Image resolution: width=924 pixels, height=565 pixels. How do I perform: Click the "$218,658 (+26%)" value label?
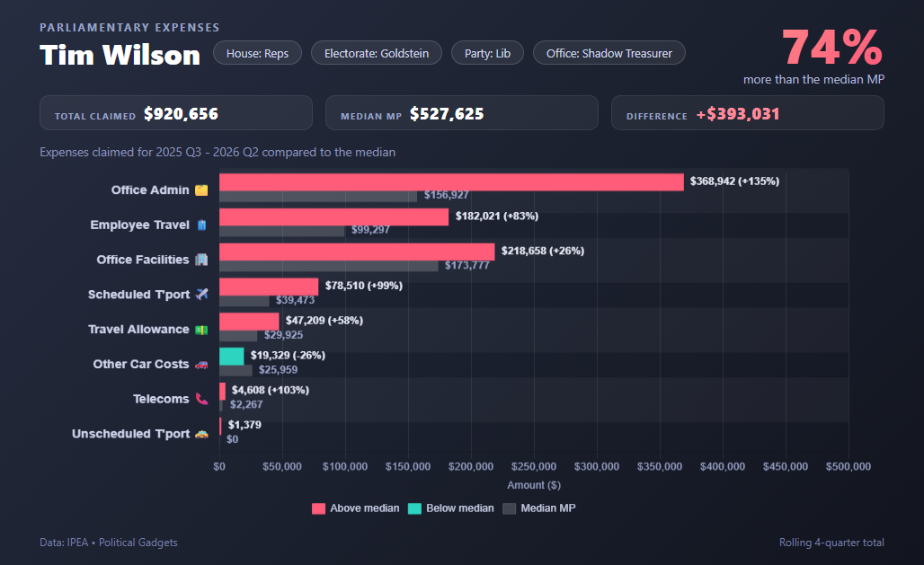[x=543, y=251]
